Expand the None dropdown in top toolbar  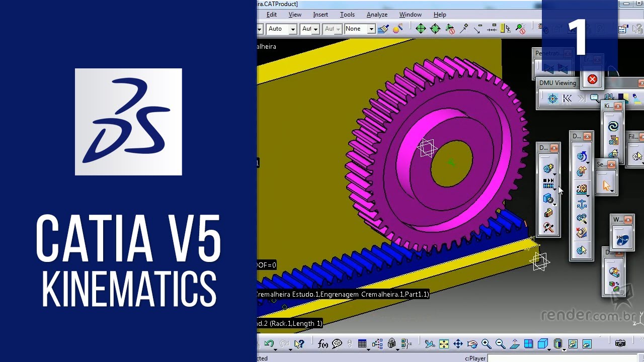click(x=371, y=29)
